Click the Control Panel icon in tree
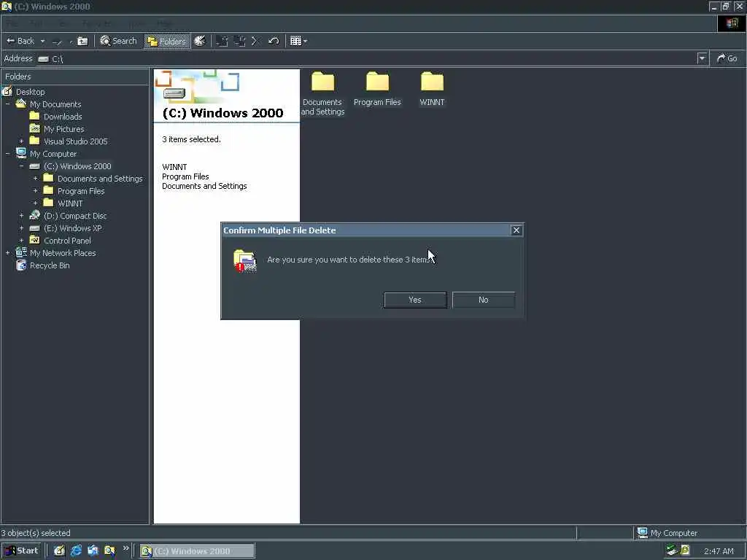The image size is (747, 560). [34, 240]
